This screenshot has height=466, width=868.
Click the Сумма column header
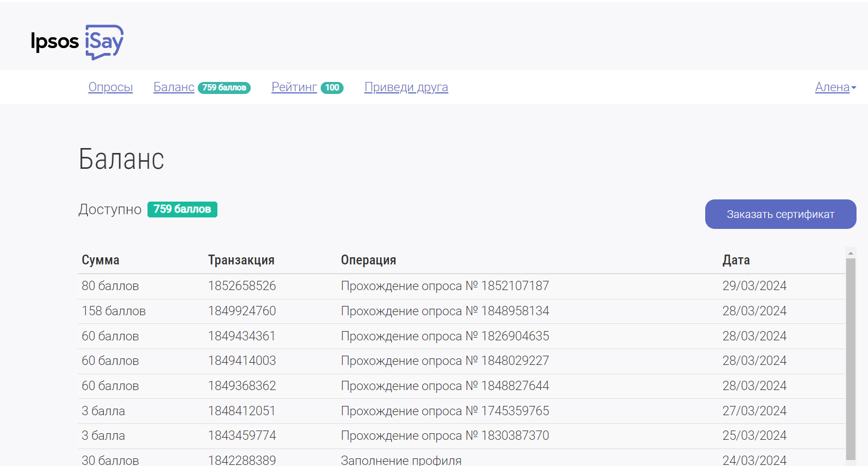click(101, 261)
